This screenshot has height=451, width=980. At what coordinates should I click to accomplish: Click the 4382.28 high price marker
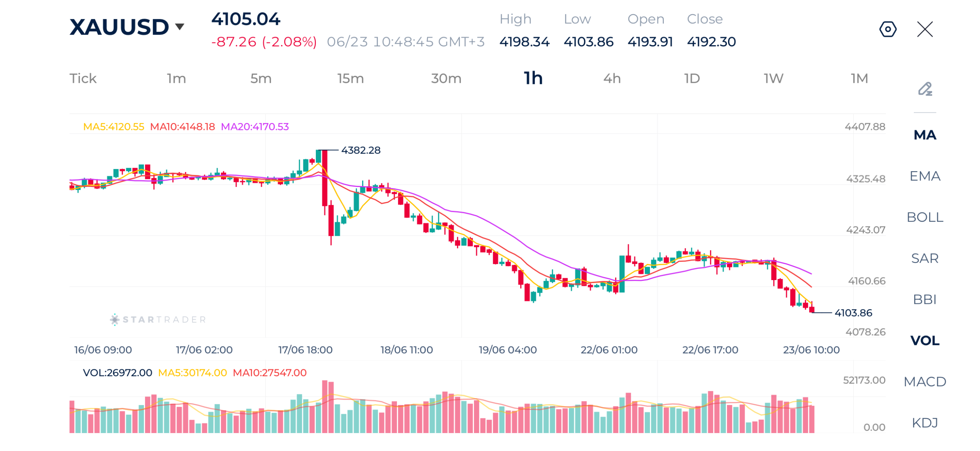360,150
